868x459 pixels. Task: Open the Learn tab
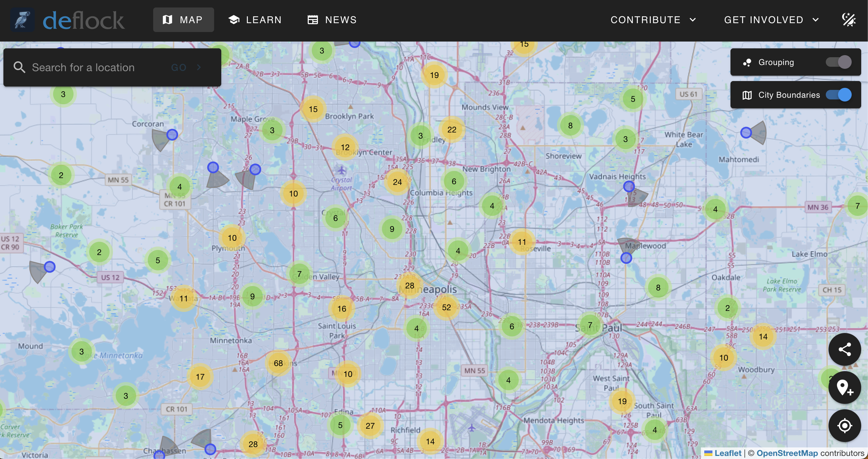pyautogui.click(x=255, y=20)
